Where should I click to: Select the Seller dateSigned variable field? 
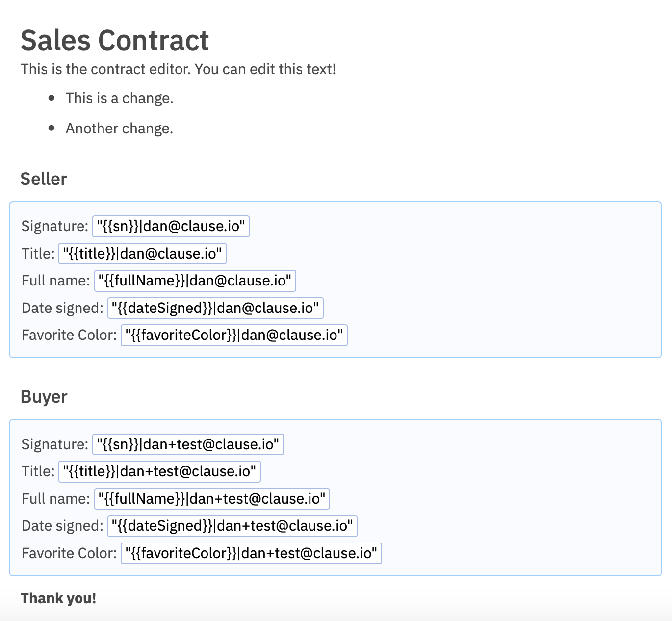(215, 308)
